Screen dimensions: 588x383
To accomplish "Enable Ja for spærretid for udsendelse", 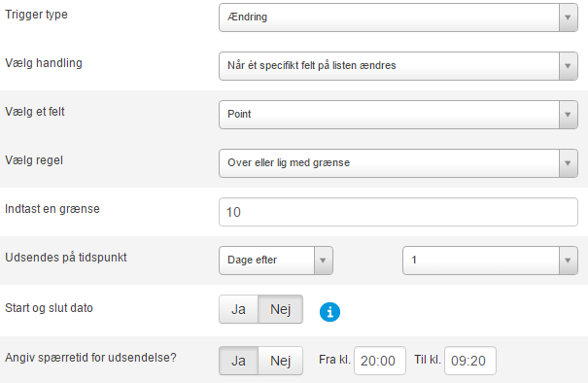I will [x=238, y=361].
